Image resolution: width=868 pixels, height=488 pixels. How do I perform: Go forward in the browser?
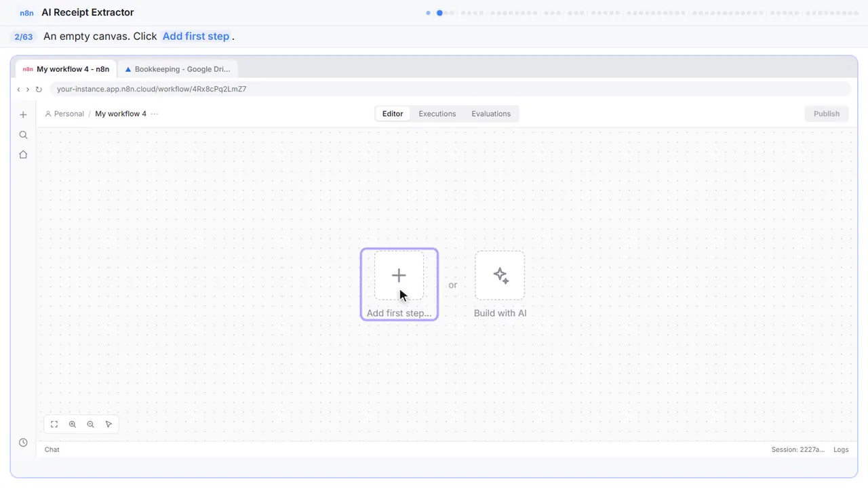(28, 89)
